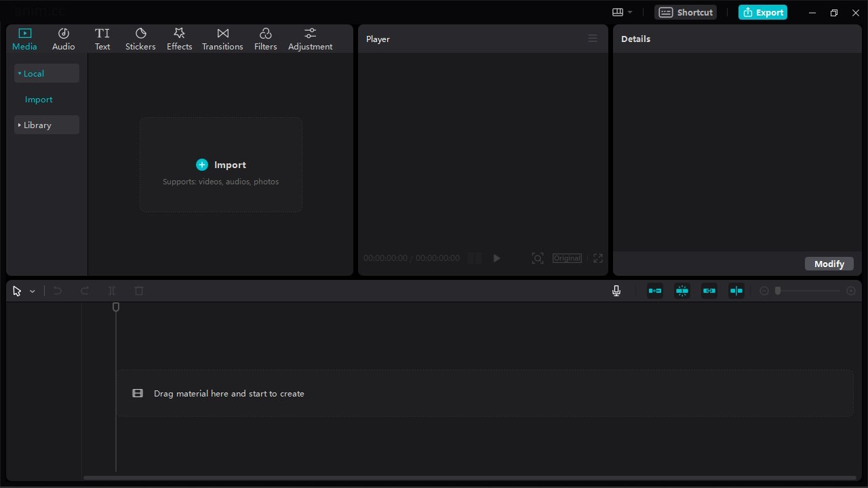868x488 pixels.
Task: Click the Import link in sidebar
Action: 39,100
